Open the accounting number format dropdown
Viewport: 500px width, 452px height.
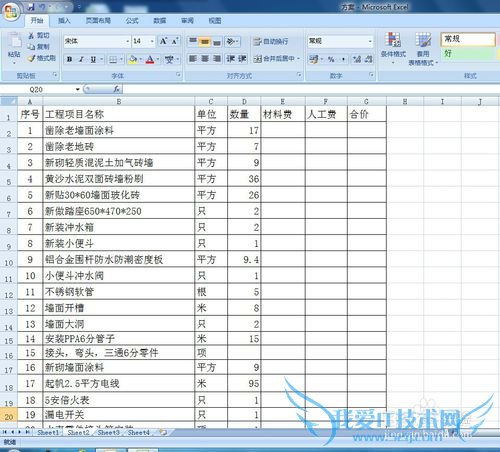pos(323,59)
